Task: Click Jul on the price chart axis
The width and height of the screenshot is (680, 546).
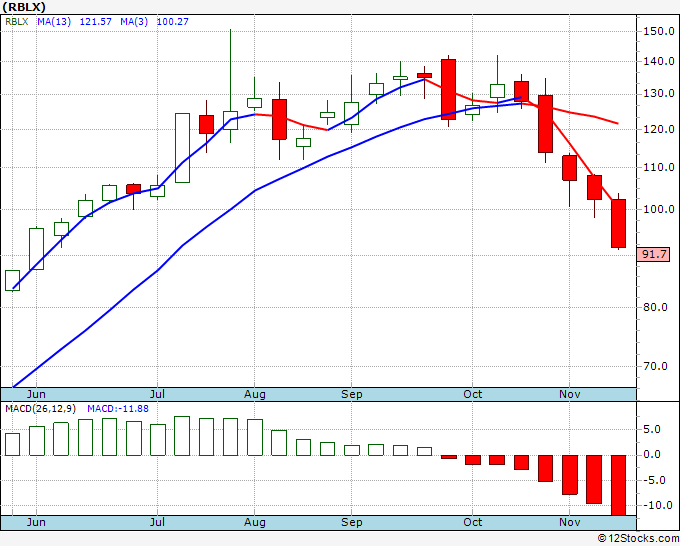Action: tap(157, 394)
